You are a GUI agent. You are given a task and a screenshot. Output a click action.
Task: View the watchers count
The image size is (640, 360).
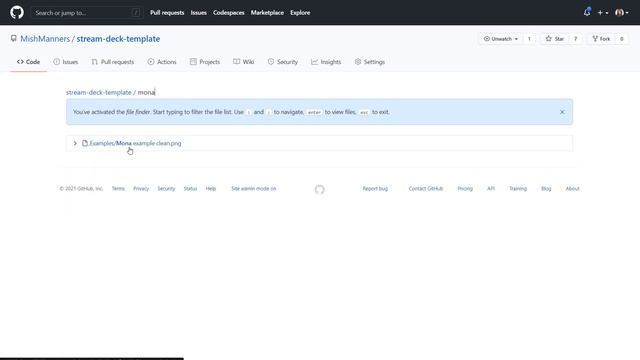pos(529,39)
